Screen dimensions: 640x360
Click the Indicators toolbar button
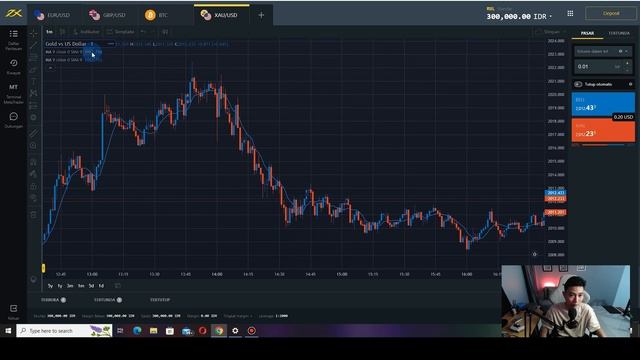coord(86,32)
